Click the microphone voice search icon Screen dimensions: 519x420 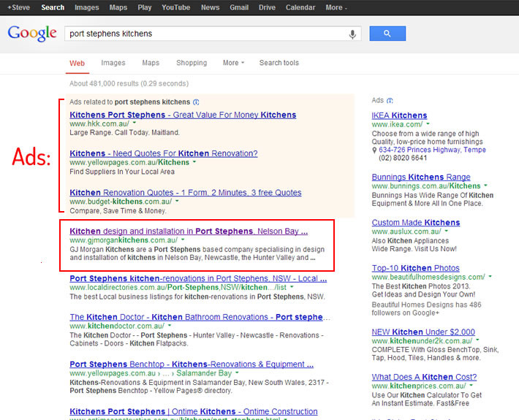[x=352, y=34]
